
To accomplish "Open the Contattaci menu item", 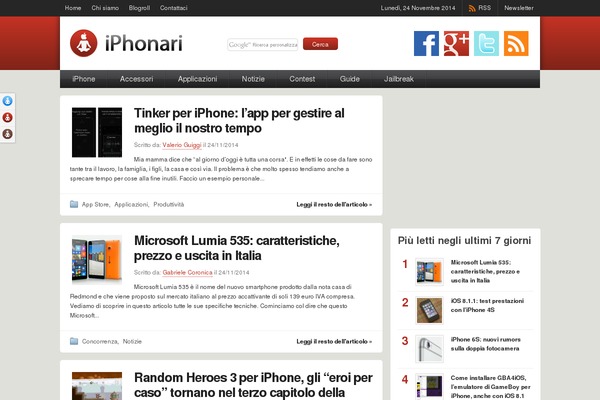I will [x=174, y=8].
